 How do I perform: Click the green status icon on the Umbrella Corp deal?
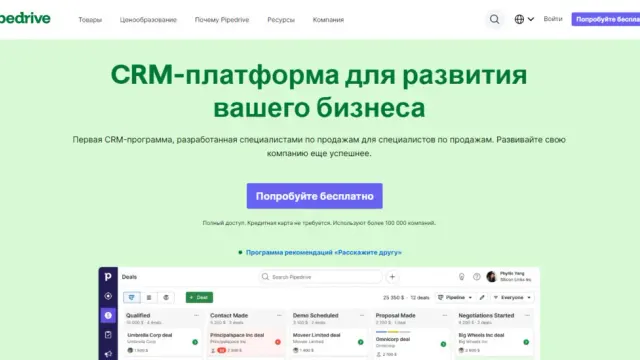coord(195,342)
